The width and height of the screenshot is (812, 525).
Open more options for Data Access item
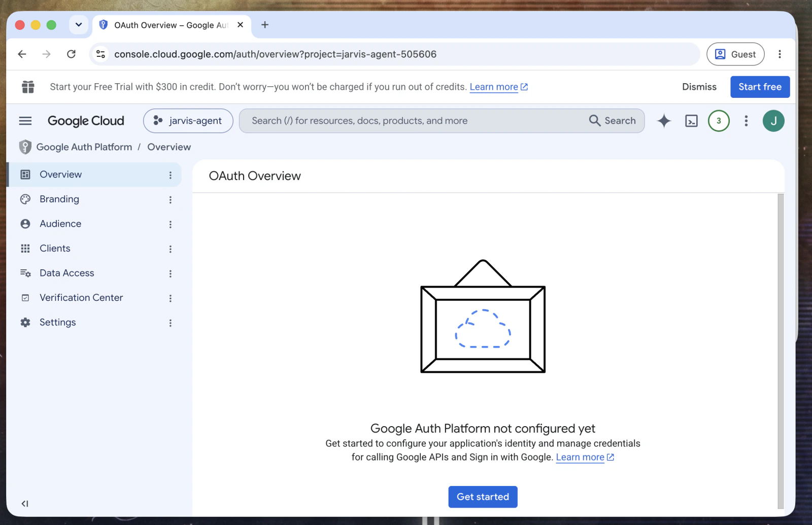(x=171, y=274)
